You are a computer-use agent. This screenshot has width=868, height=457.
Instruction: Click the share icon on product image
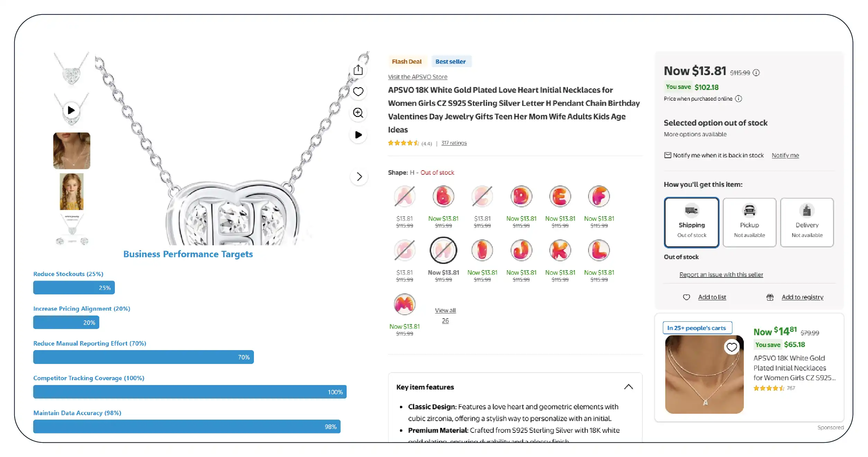coord(358,70)
